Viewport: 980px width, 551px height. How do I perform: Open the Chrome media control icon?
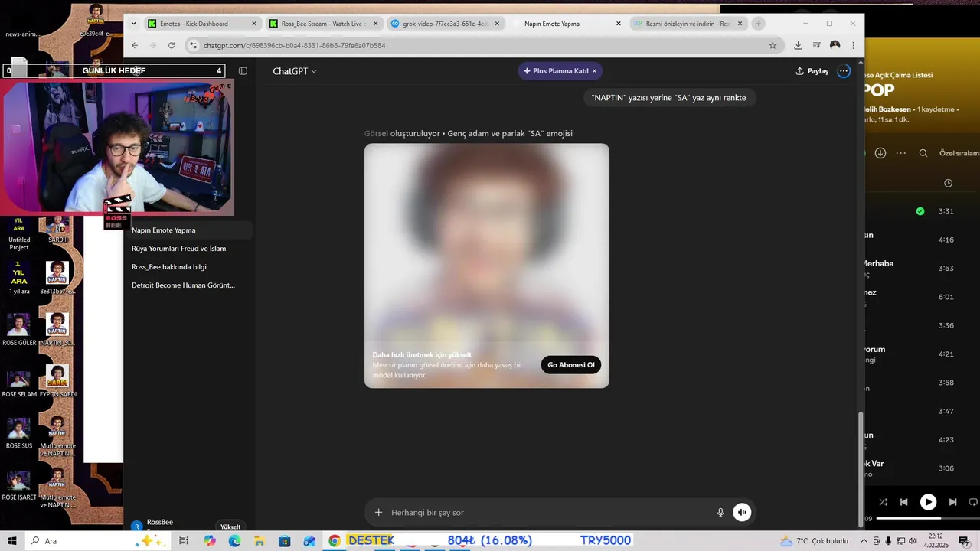[x=817, y=45]
